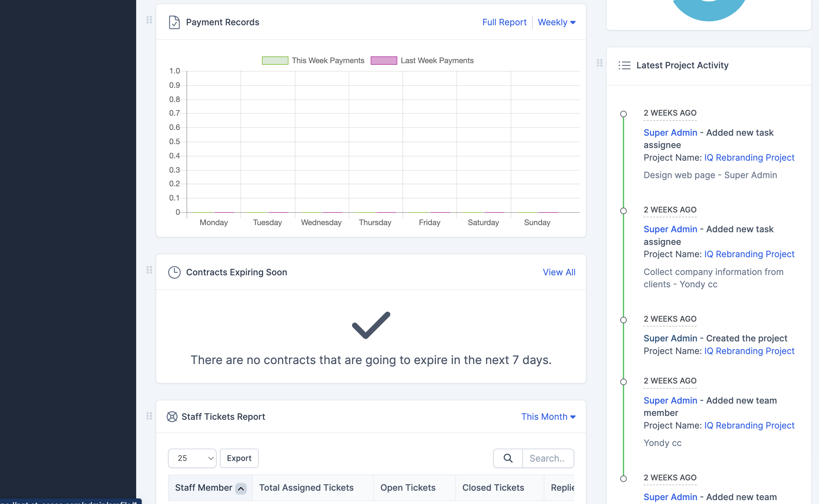Screen dimensions: 819x504
Task: Open the This Month filter dropdown
Action: click(548, 417)
